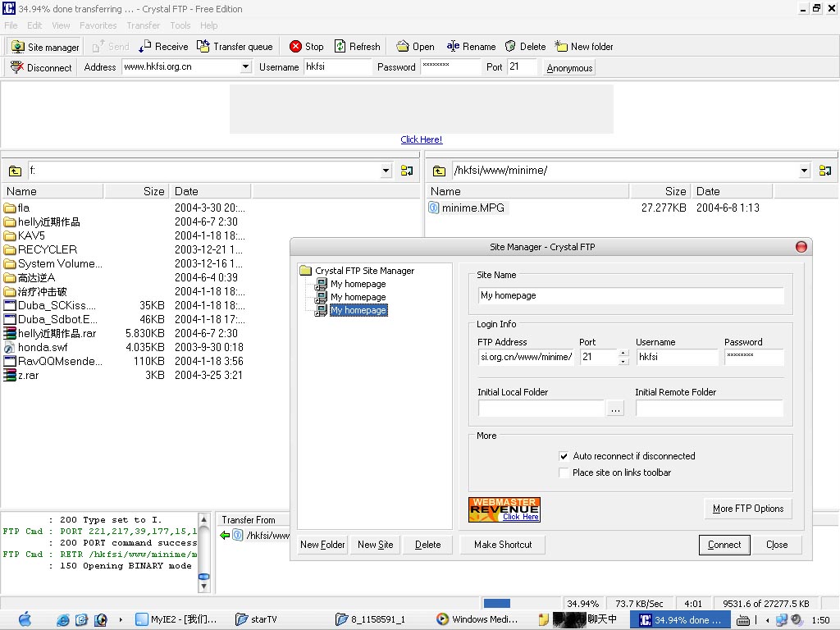The image size is (840, 630).
Task: Sort remote files by Date column
Action: tap(731, 191)
